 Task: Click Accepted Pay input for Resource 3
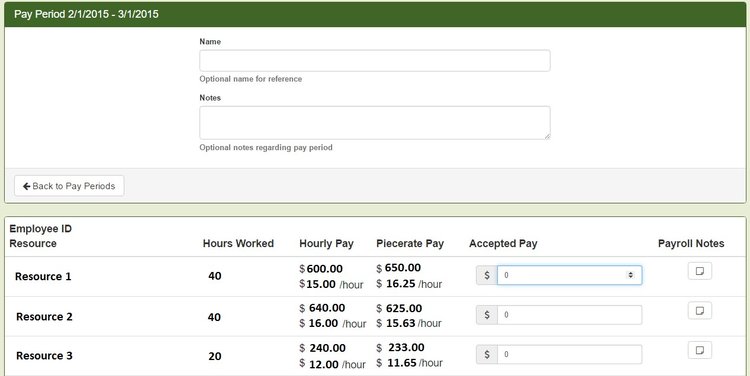coord(569,354)
